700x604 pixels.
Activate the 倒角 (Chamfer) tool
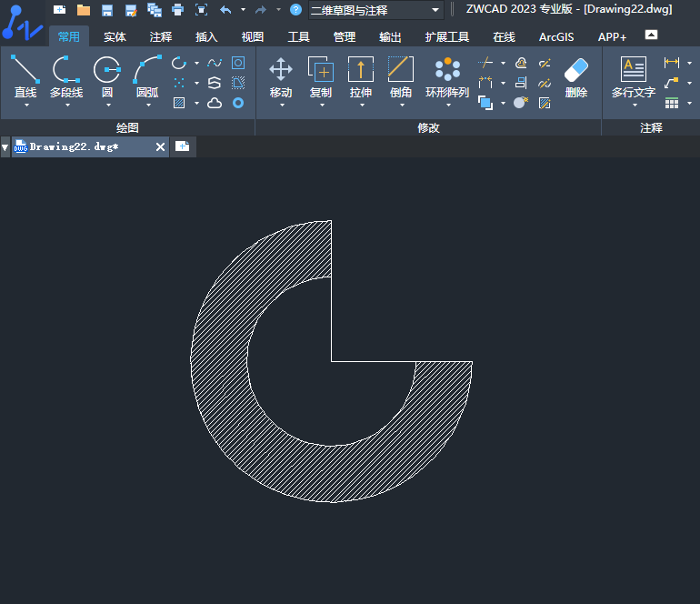coord(400,76)
